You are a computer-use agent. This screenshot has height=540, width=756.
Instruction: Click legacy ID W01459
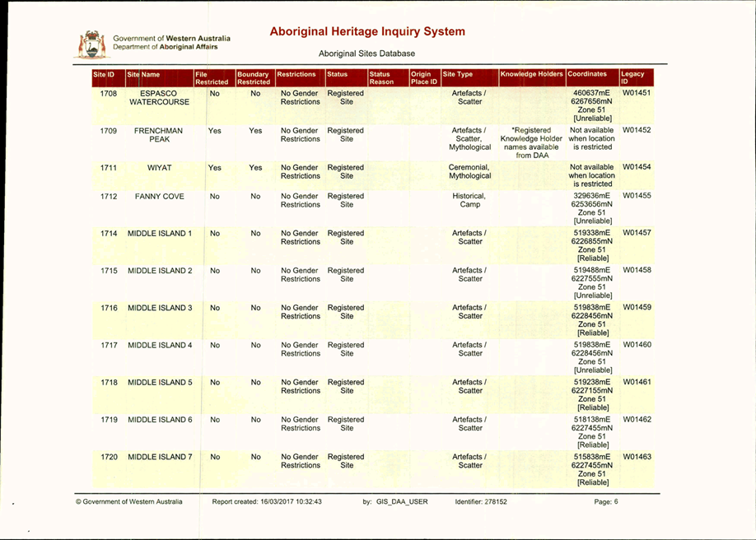coord(637,307)
